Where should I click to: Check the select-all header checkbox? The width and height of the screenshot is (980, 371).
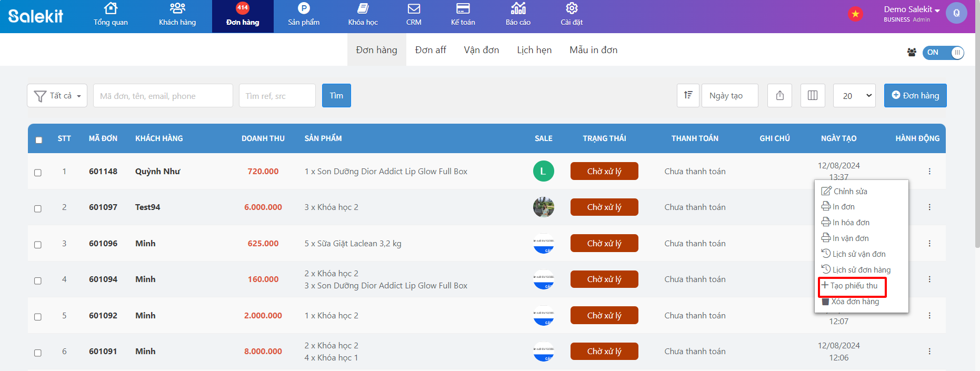(x=39, y=140)
